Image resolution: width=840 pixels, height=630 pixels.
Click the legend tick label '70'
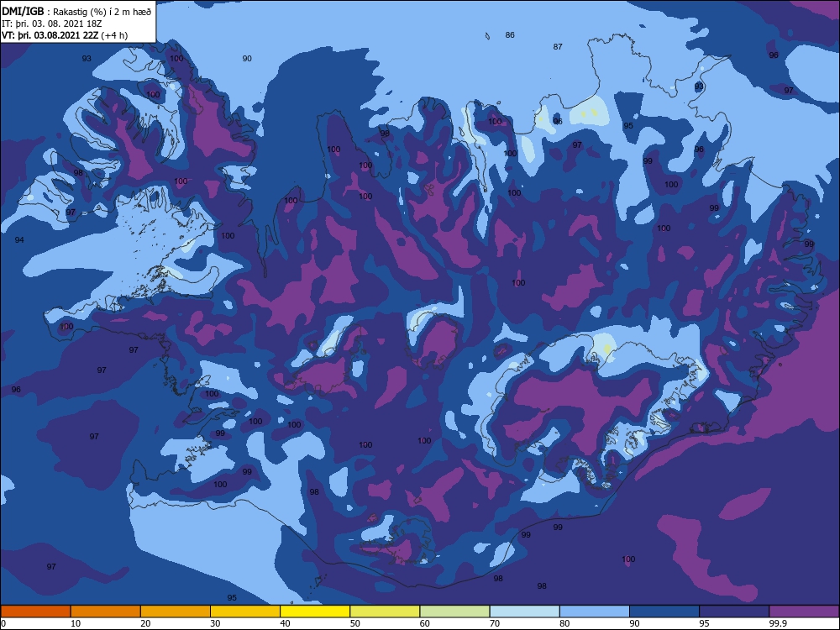tap(495, 623)
